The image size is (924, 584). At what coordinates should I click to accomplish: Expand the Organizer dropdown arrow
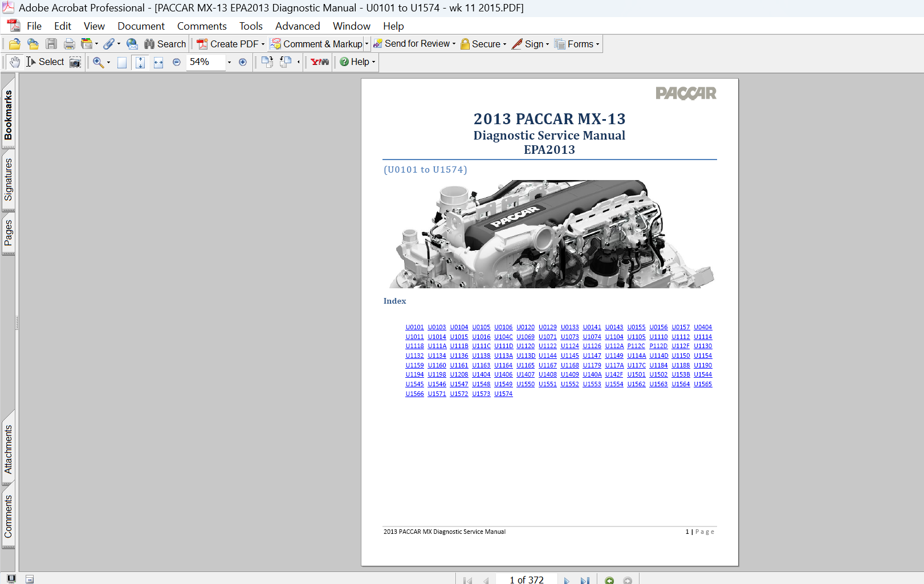pyautogui.click(x=96, y=44)
